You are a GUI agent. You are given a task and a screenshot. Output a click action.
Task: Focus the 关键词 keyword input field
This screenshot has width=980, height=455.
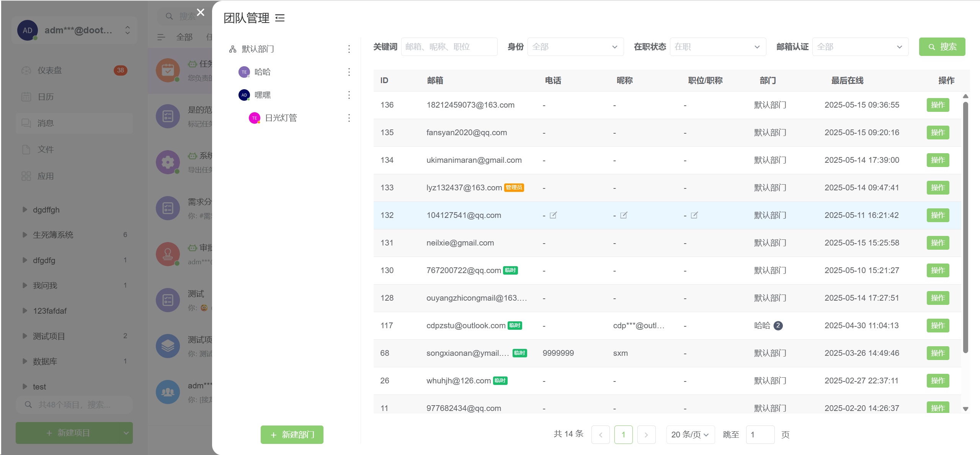[x=449, y=47]
